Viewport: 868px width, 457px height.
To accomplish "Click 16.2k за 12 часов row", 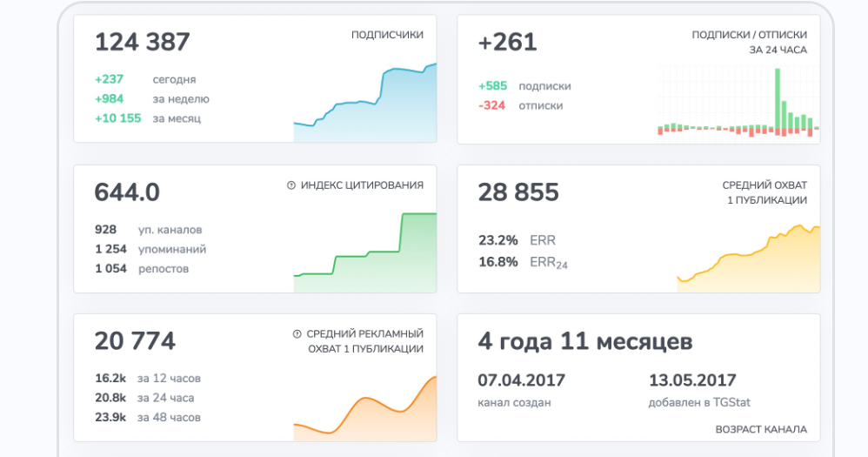I will click(x=148, y=379).
